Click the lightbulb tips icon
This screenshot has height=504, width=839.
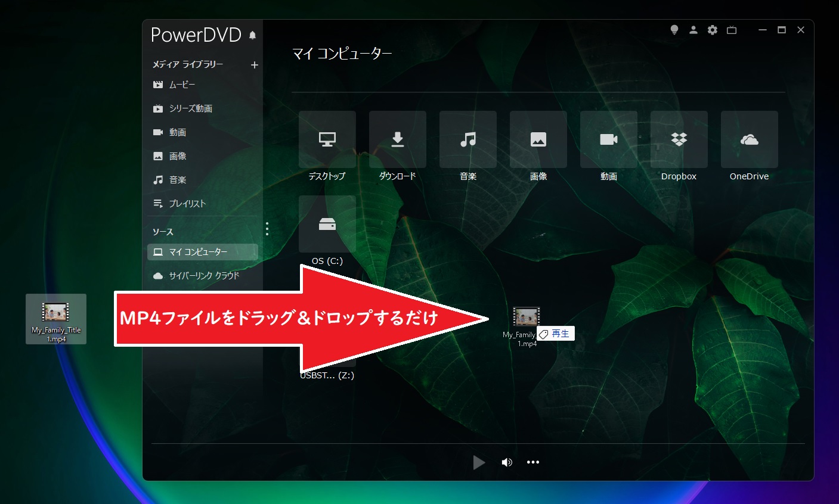(x=674, y=30)
